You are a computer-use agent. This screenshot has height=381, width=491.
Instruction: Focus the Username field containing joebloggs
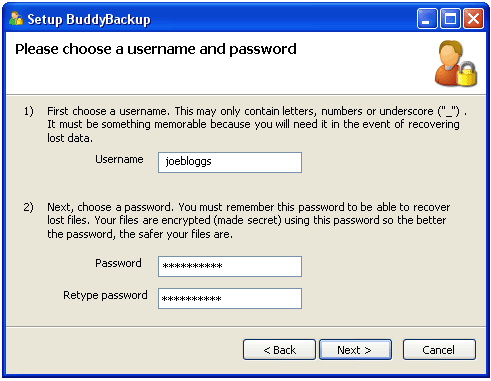point(230,162)
